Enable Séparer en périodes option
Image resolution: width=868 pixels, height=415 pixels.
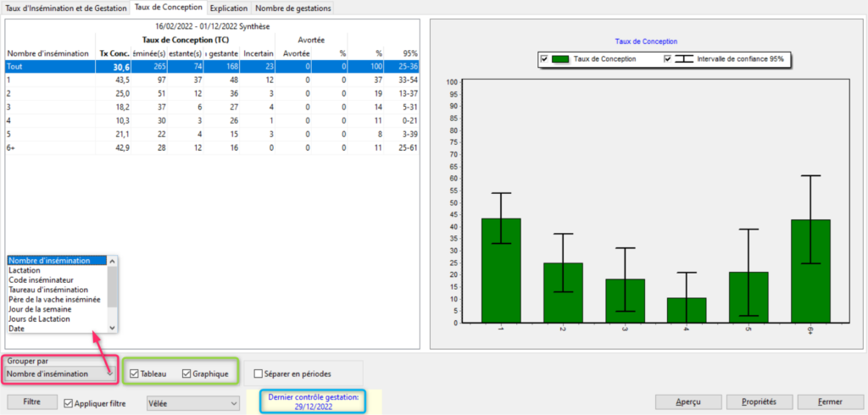pyautogui.click(x=258, y=373)
